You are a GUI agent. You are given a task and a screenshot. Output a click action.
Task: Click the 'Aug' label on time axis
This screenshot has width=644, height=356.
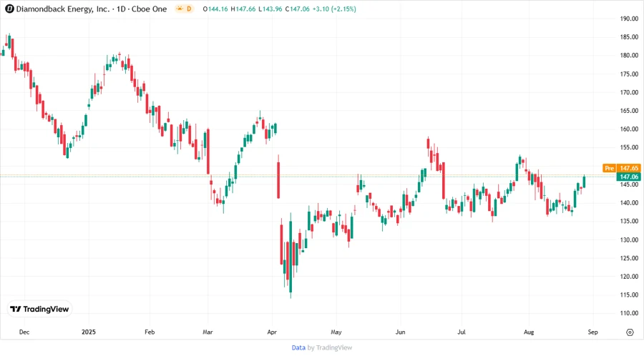[529, 332]
